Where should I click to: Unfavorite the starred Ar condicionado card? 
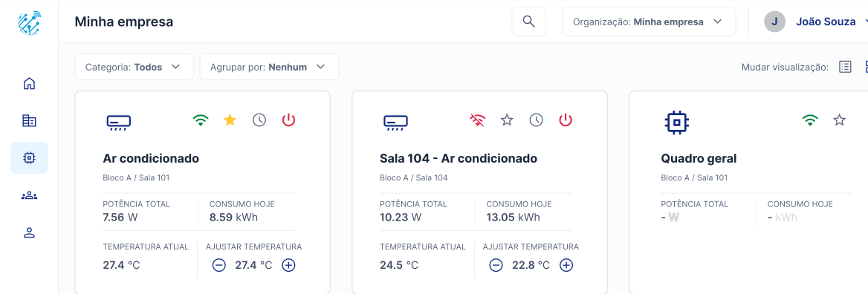230,120
